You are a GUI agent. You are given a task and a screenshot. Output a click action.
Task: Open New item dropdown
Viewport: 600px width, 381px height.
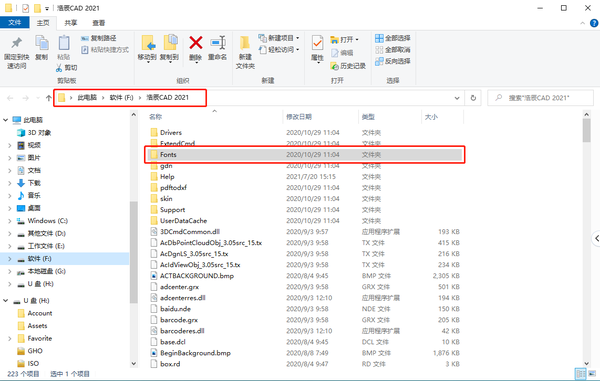[x=279, y=38]
